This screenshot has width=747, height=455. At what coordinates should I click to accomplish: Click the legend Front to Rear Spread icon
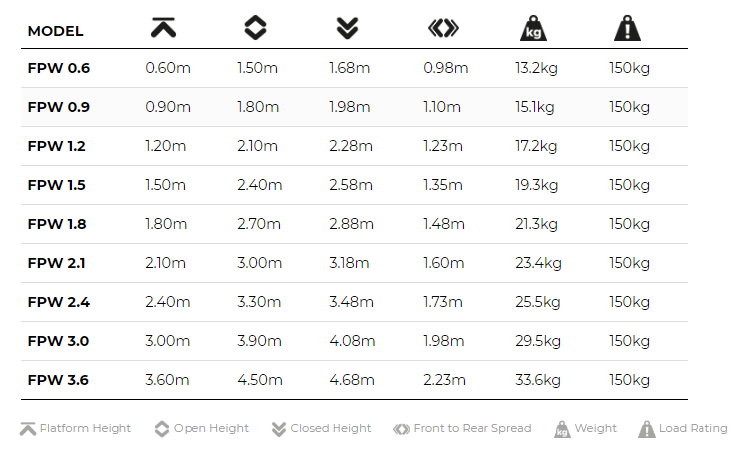401,429
